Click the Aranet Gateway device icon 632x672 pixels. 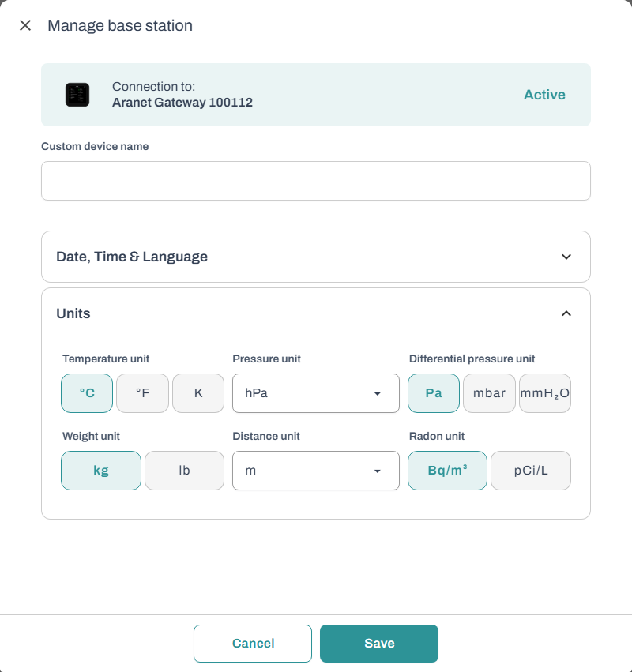click(x=77, y=95)
